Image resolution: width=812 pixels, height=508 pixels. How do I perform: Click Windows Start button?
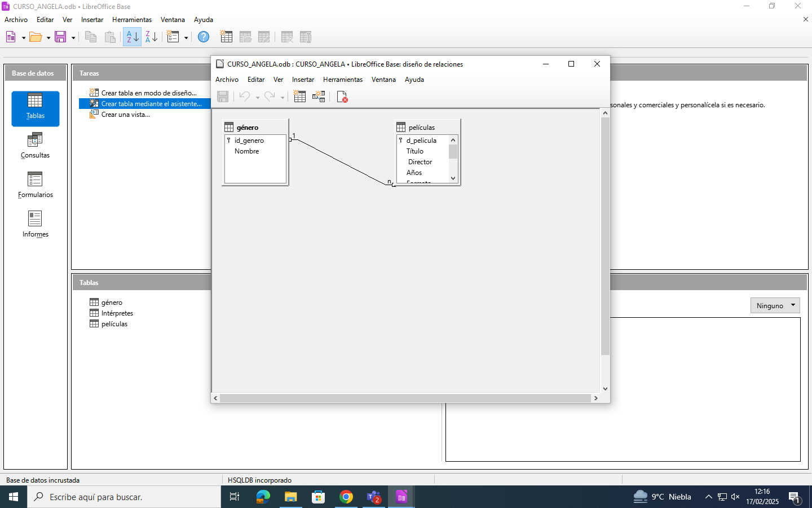[14, 497]
